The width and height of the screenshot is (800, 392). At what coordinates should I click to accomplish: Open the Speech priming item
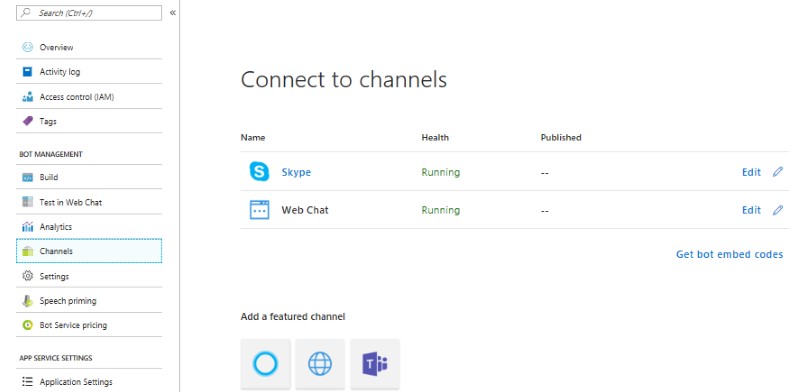(x=89, y=301)
